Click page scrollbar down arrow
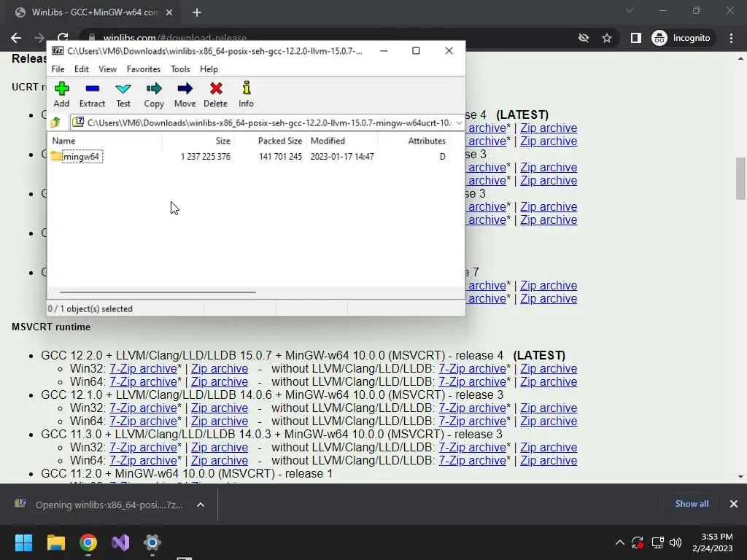The width and height of the screenshot is (747, 560). click(740, 476)
